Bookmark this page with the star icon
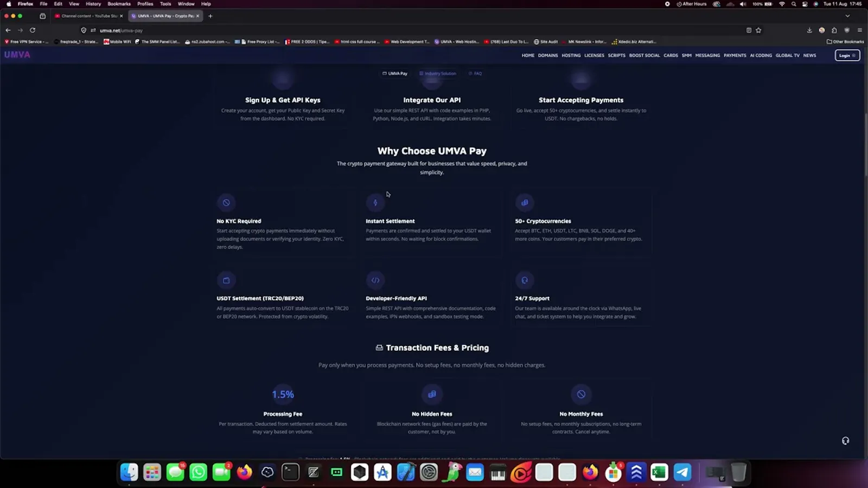 tap(758, 30)
